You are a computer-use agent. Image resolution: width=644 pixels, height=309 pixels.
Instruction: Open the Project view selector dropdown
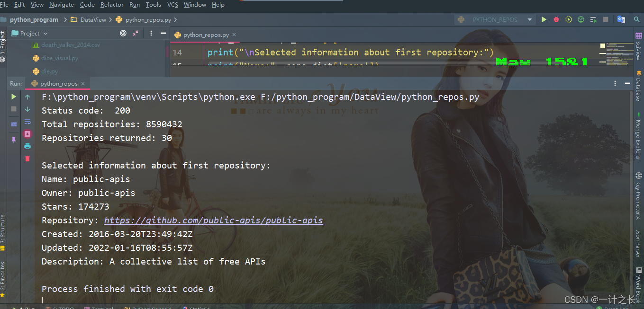coord(29,33)
